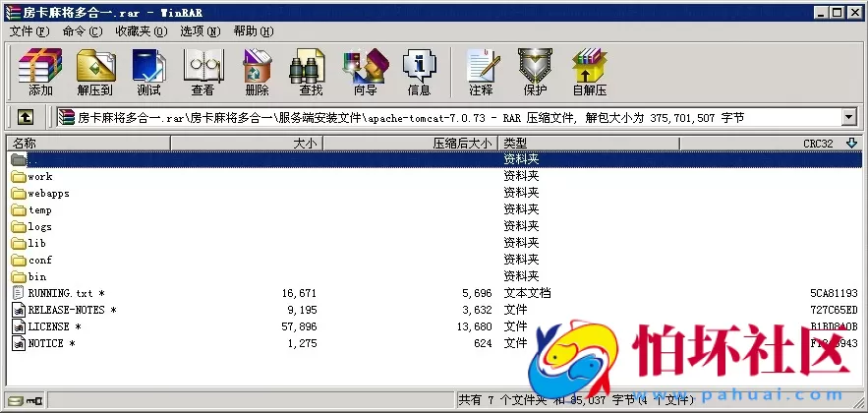The width and height of the screenshot is (868, 413).
Task: Click the logs folder icon
Action: pos(19,226)
